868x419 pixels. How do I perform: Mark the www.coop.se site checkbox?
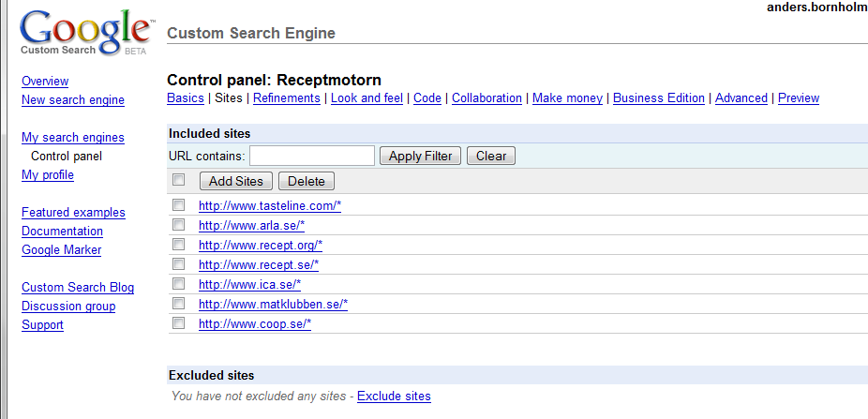179,323
